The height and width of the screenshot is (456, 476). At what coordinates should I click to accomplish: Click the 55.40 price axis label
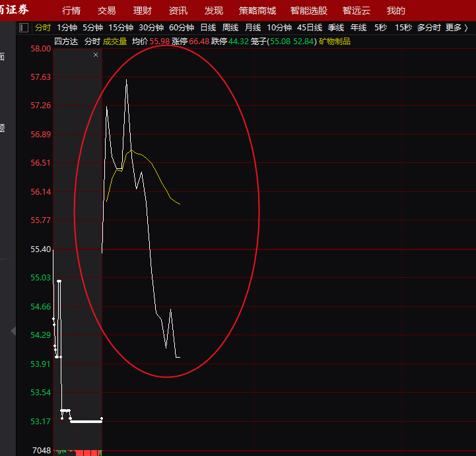coord(41,249)
